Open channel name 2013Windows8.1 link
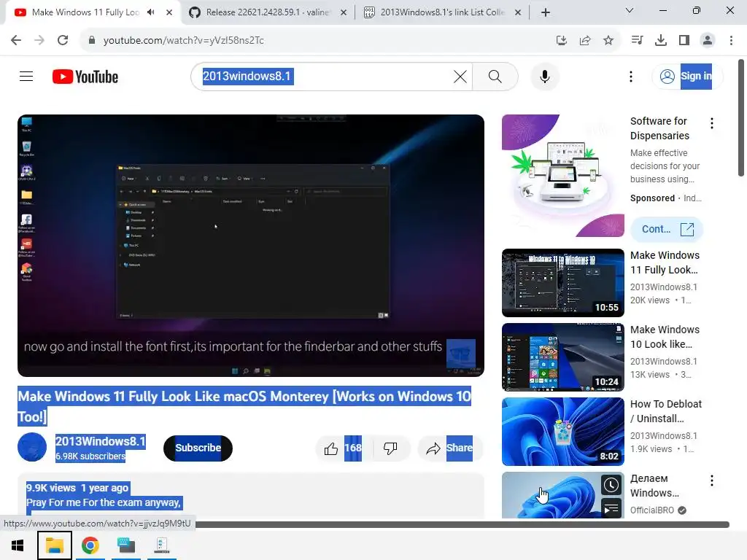This screenshot has width=747, height=560. tap(100, 441)
